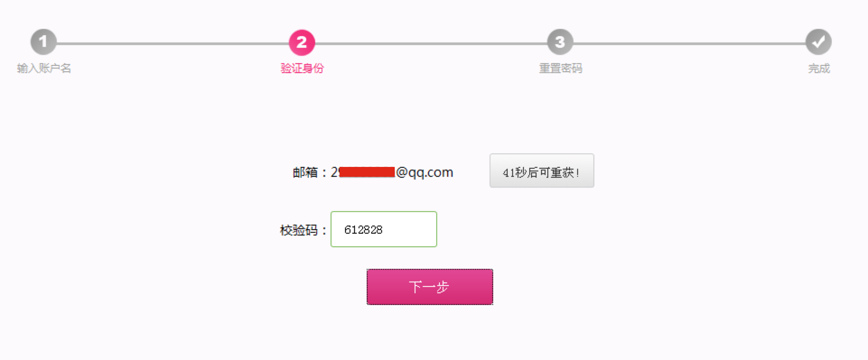Click the 下一步 next button
Image resolution: width=868 pixels, height=360 pixels.
[x=429, y=287]
